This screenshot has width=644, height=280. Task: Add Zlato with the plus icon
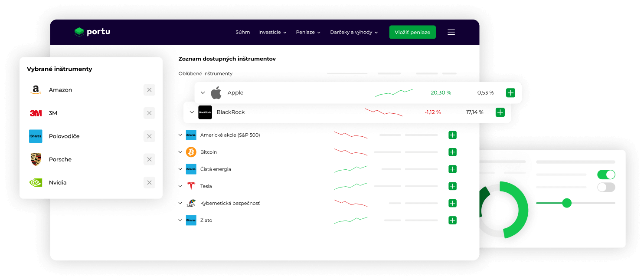[452, 221]
